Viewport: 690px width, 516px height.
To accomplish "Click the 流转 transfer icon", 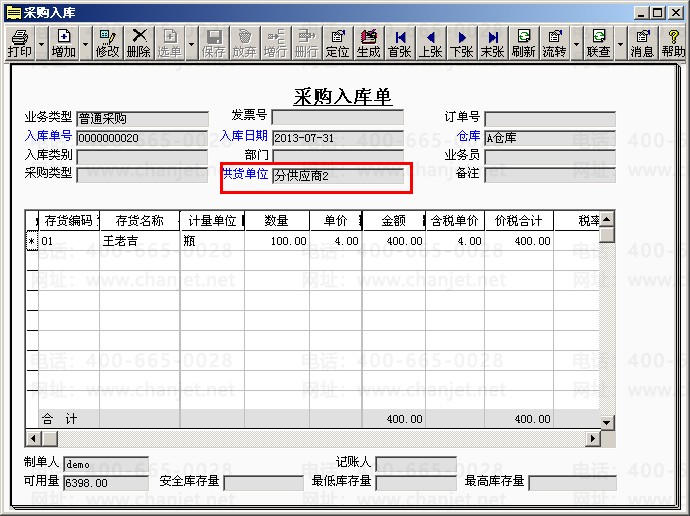I will coord(554,43).
